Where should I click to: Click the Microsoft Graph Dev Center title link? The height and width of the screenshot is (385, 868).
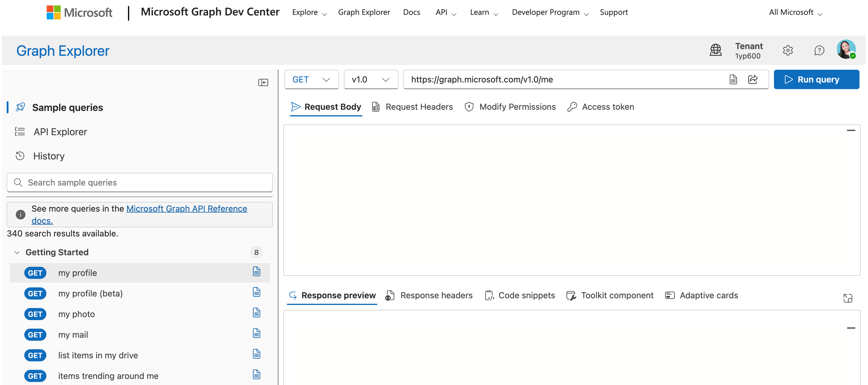point(210,12)
